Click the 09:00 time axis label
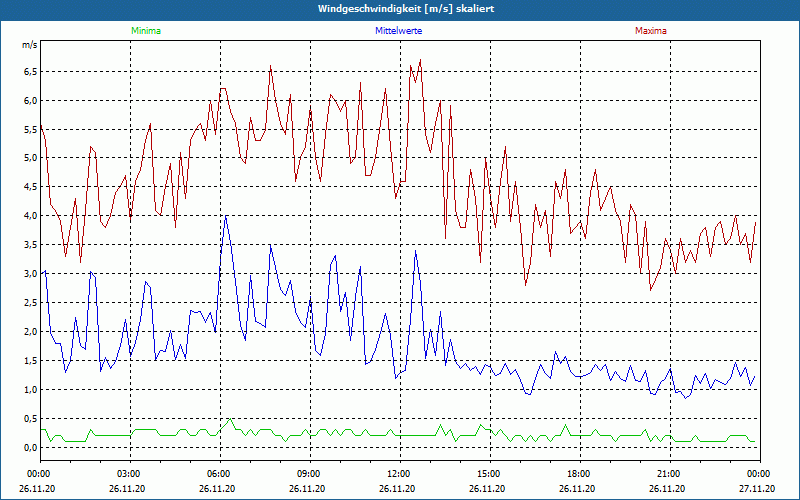Screen dimensions: 800x500 point(310,474)
